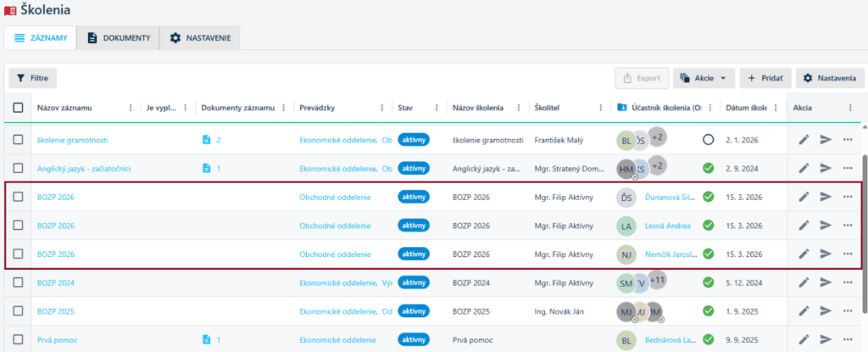Open column options for the Školiteľ header
Viewport: 868px width, 352px height.
coord(601,108)
